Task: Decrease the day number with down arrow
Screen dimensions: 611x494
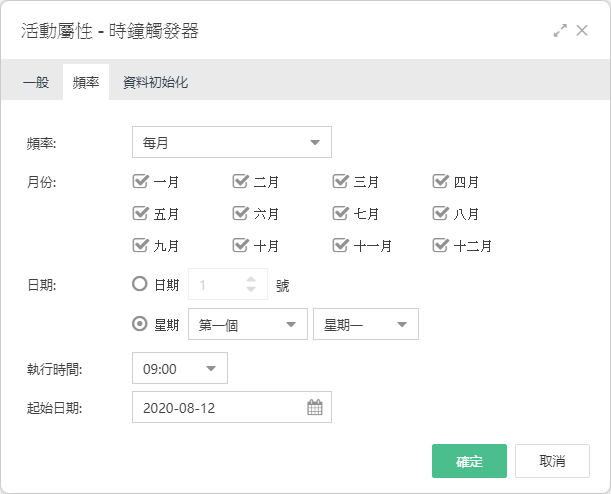Action: [x=251, y=289]
